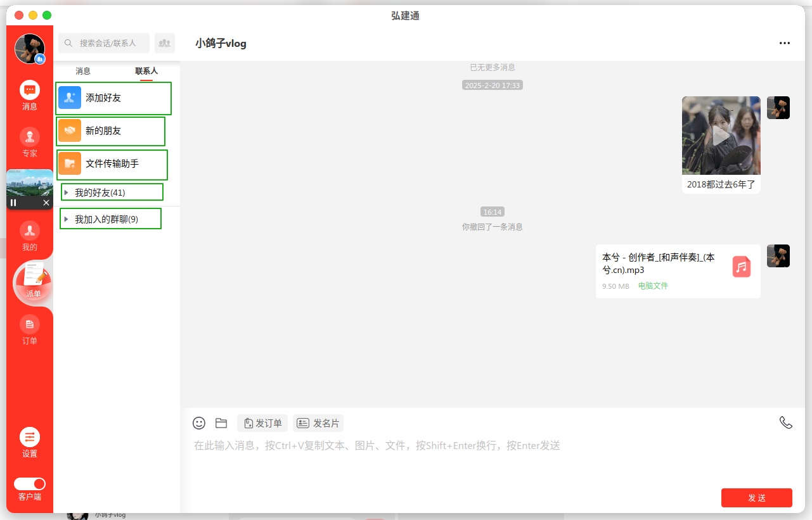Expand the 我的好友(41) friends list
Viewport: 812px width, 520px height.
coord(66,193)
